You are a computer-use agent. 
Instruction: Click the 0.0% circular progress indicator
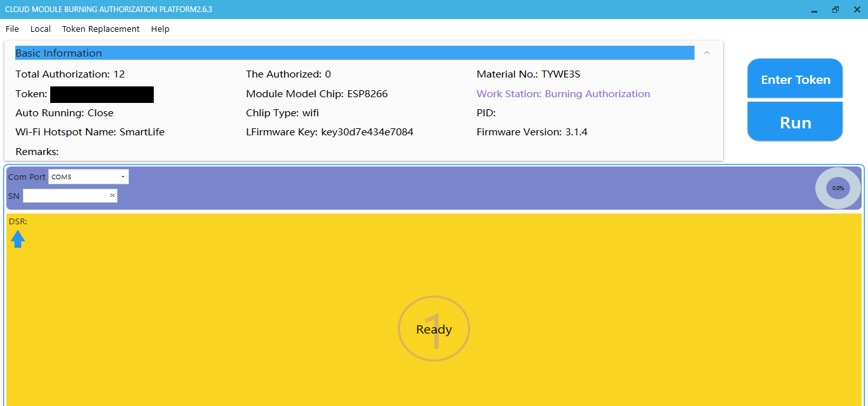click(837, 188)
